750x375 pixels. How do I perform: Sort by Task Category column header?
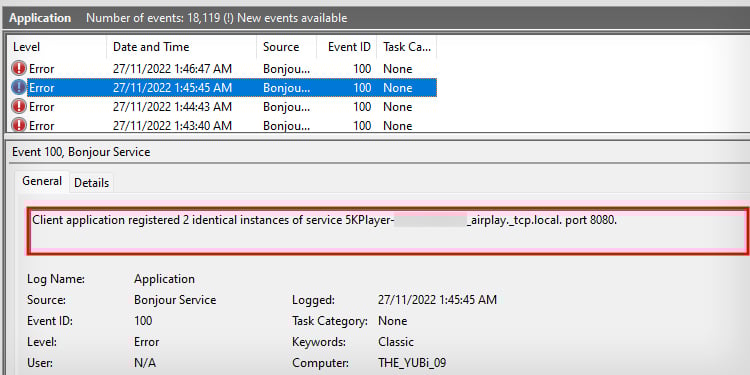pyautogui.click(x=407, y=47)
